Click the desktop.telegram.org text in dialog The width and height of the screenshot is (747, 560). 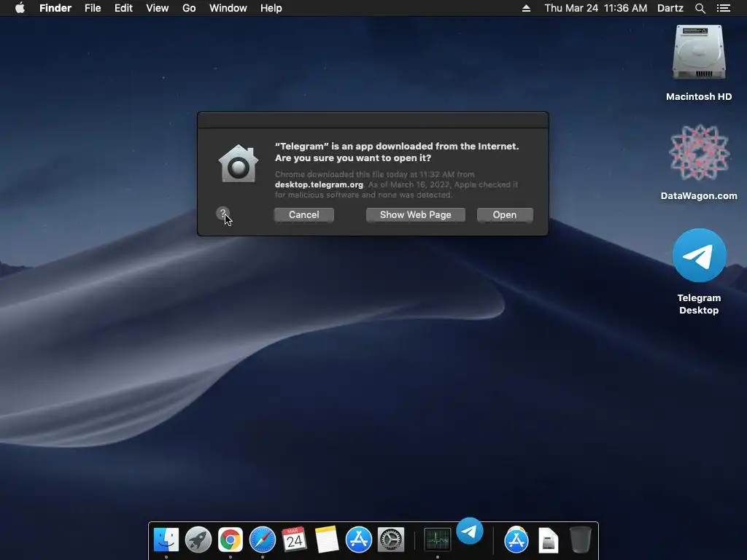pos(319,184)
